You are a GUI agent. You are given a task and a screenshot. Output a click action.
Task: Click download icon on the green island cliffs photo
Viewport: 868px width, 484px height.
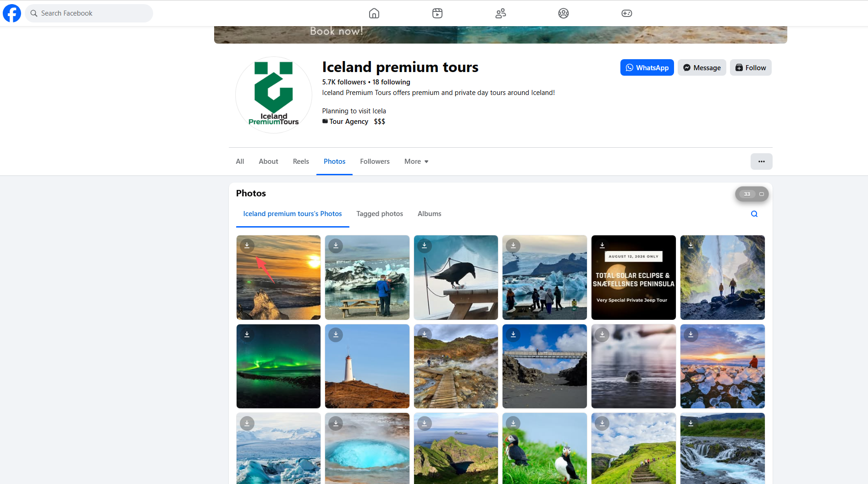[425, 423]
